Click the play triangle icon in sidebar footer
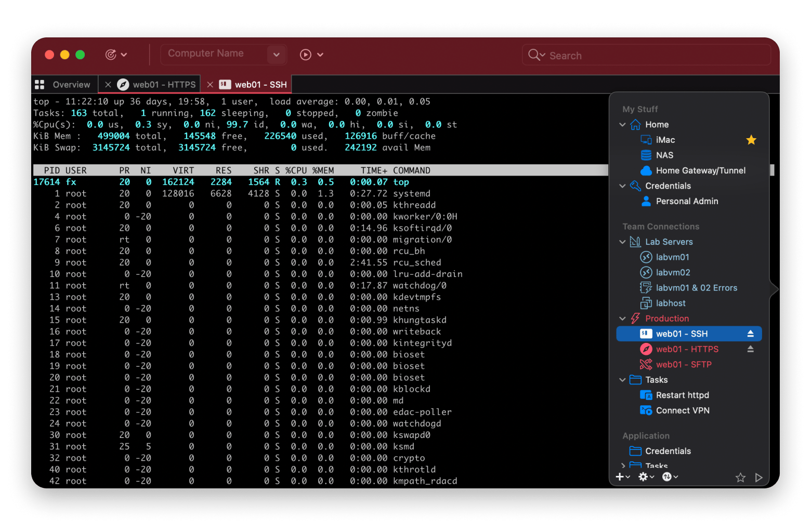811x532 pixels. click(758, 477)
